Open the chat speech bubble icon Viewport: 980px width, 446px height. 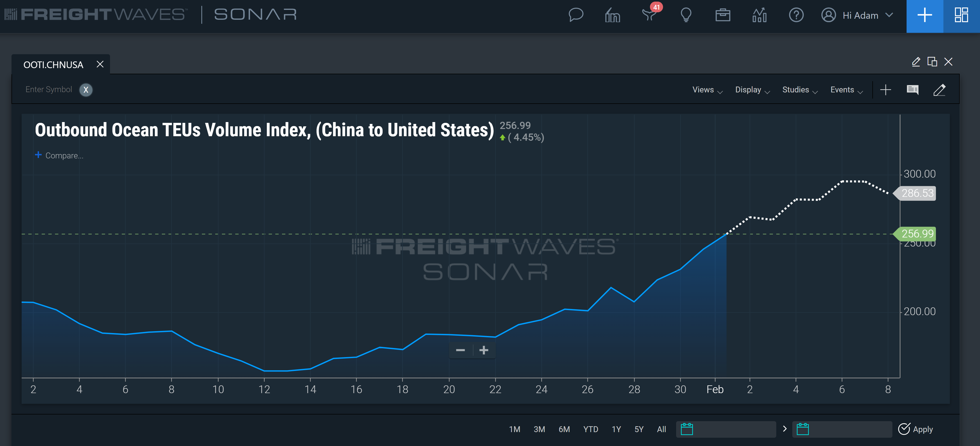(x=576, y=15)
